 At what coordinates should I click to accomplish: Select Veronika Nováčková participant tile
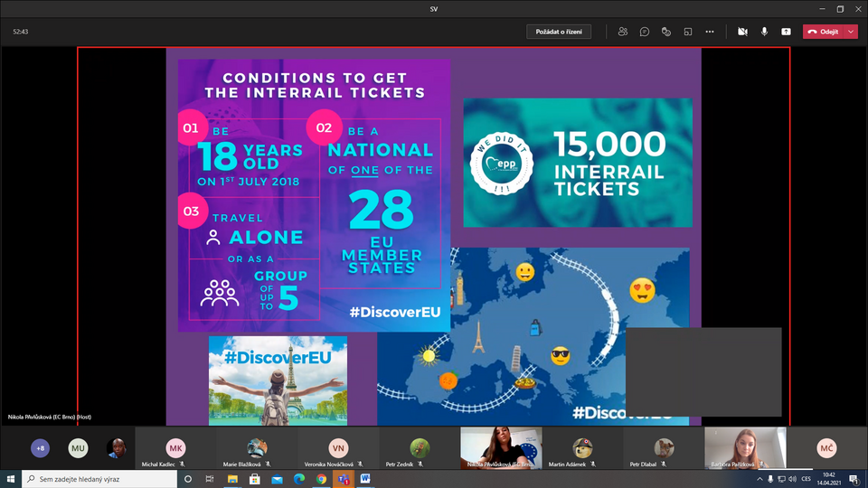coord(338,448)
